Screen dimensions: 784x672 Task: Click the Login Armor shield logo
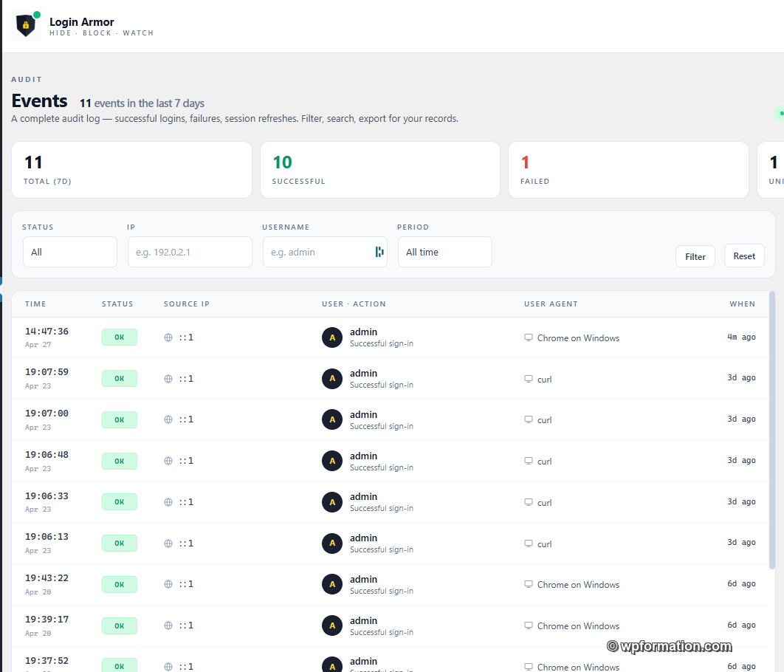(26, 26)
